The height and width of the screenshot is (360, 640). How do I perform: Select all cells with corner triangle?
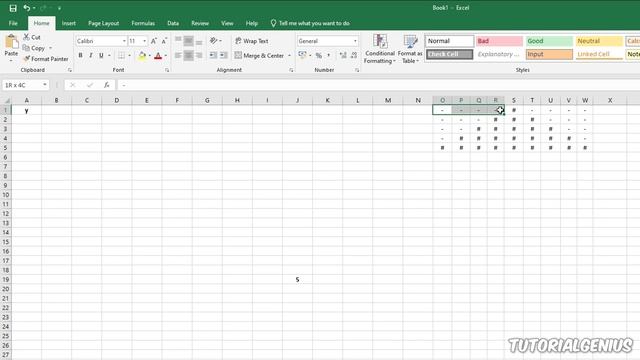(6, 100)
